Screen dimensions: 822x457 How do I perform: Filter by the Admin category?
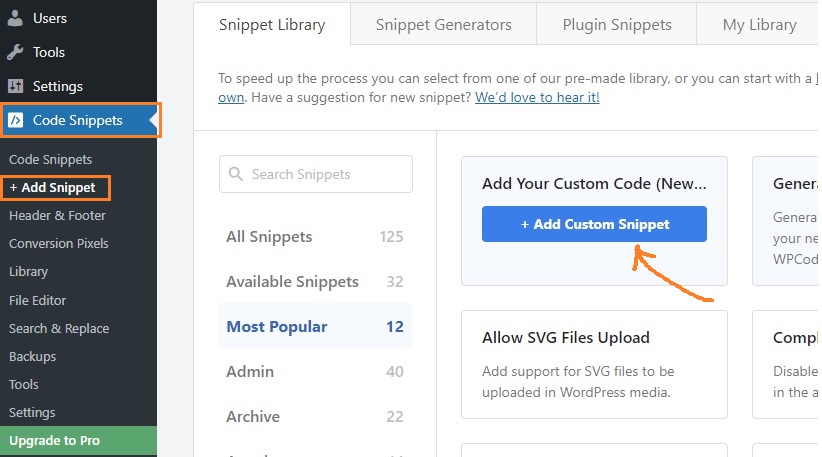(315, 372)
